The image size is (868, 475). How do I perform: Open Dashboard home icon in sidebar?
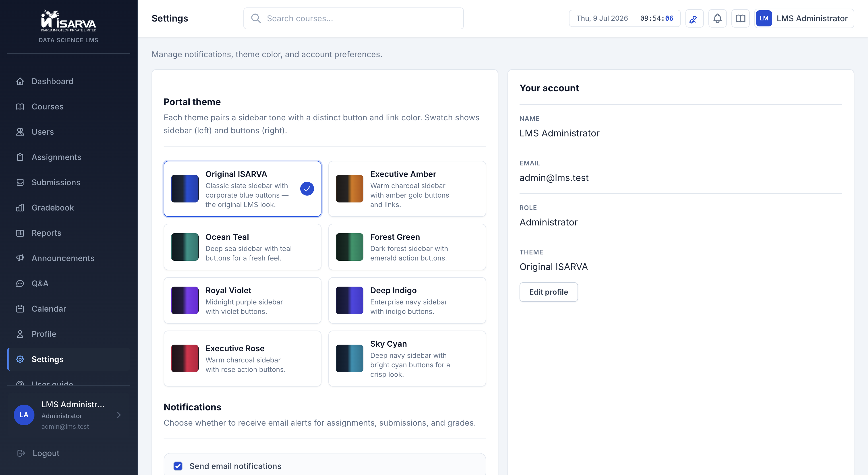(x=20, y=81)
